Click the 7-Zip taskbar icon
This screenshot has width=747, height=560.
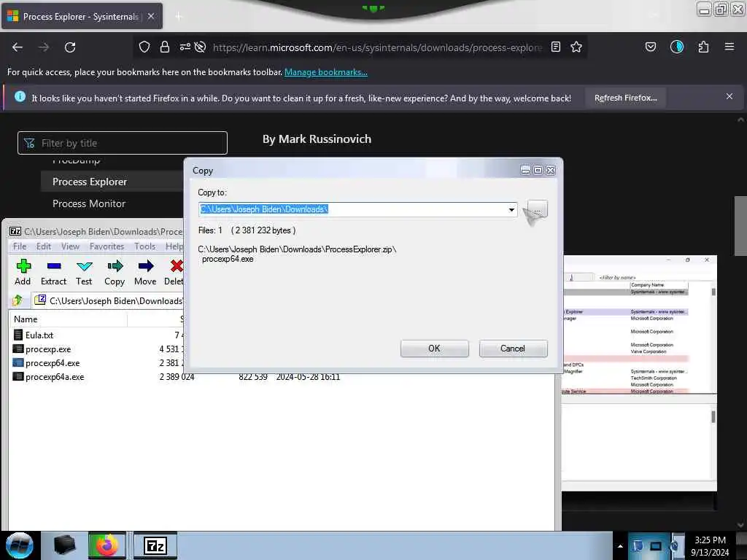click(x=155, y=545)
